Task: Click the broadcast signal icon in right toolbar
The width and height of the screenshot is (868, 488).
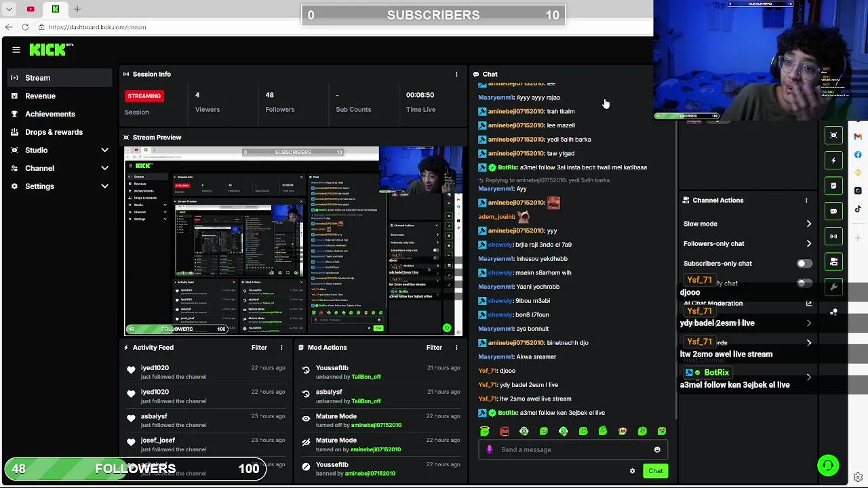Action: pyautogui.click(x=833, y=236)
